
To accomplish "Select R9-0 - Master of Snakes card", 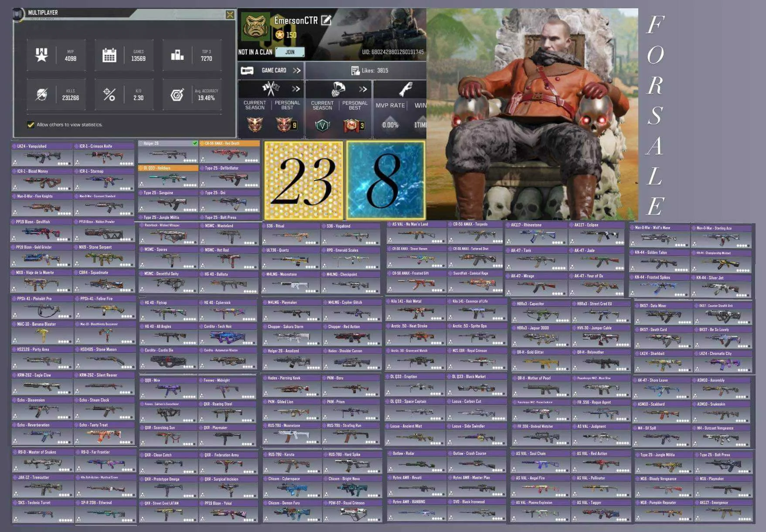I will tap(43, 461).
